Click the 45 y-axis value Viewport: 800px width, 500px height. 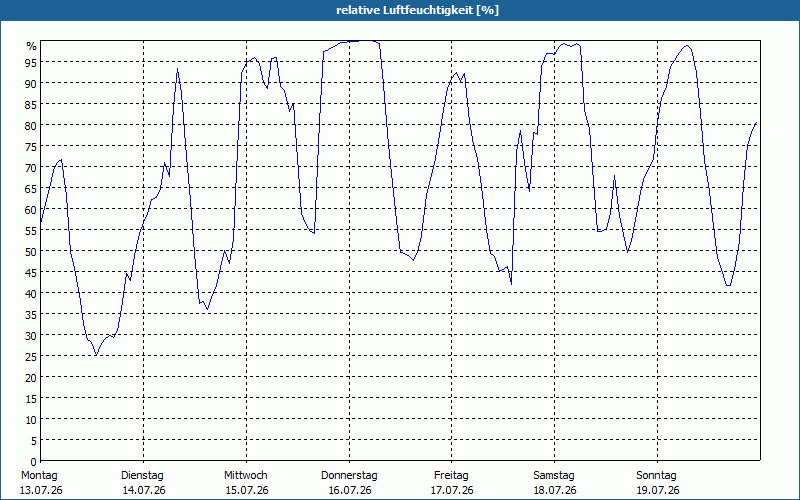pos(31,272)
